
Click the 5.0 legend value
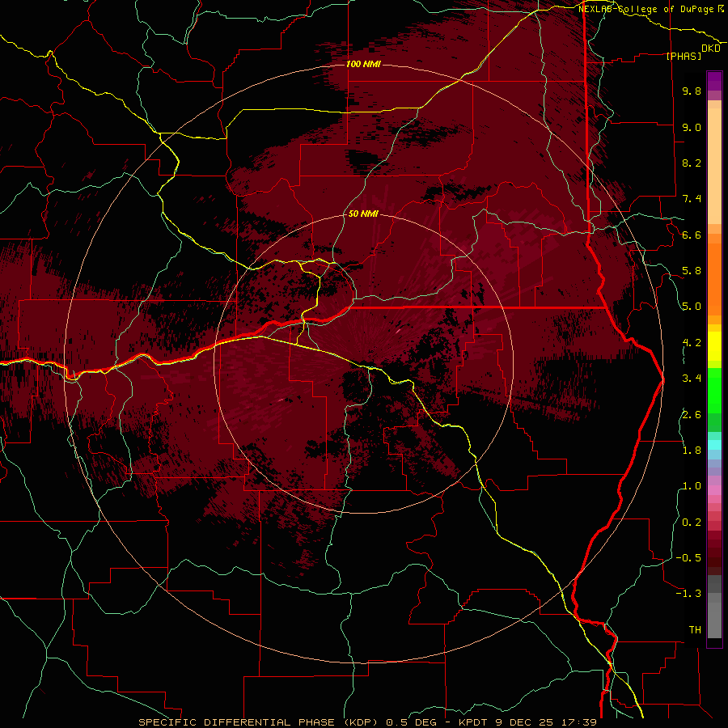pyautogui.click(x=692, y=307)
